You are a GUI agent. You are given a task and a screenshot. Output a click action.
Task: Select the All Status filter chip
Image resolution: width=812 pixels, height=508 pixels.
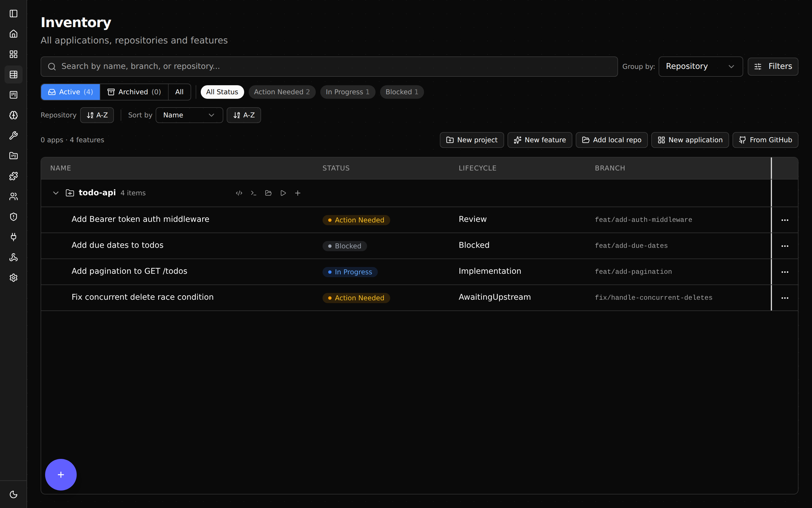coord(222,92)
